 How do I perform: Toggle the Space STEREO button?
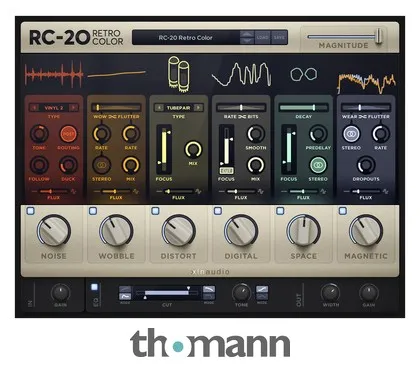coord(318,165)
